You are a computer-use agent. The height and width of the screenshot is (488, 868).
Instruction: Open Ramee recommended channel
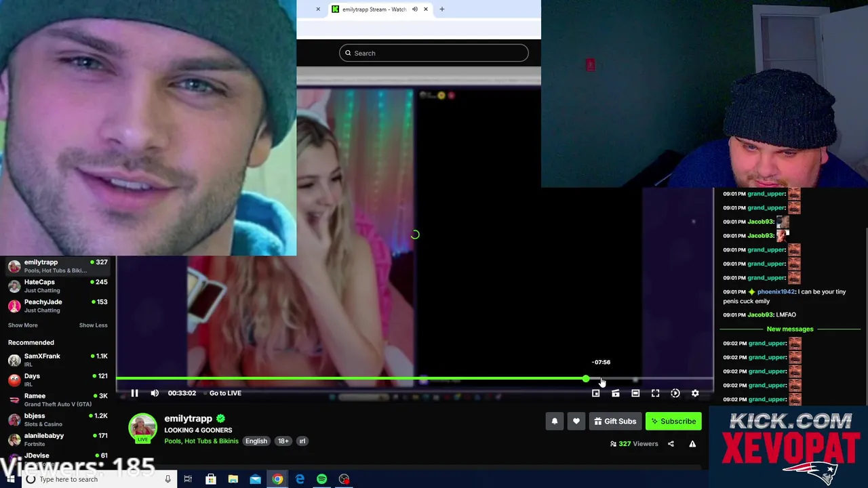58,400
